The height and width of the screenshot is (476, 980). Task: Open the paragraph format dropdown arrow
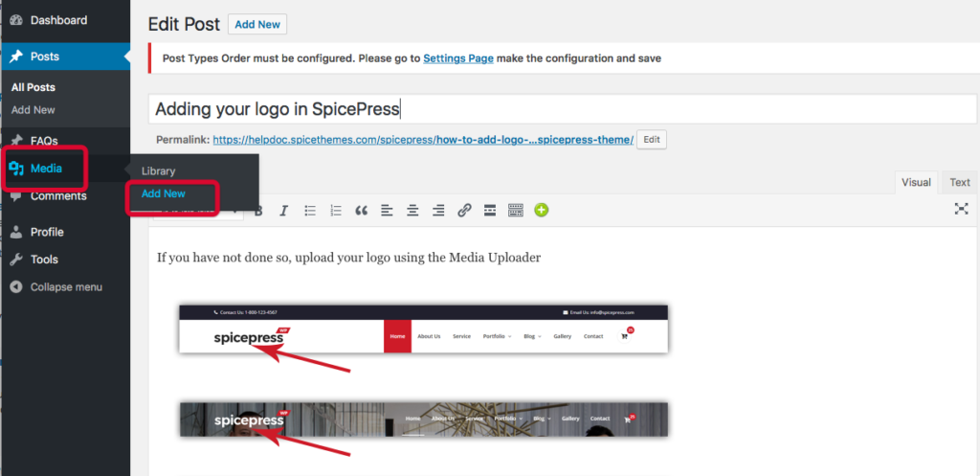pyautogui.click(x=235, y=211)
